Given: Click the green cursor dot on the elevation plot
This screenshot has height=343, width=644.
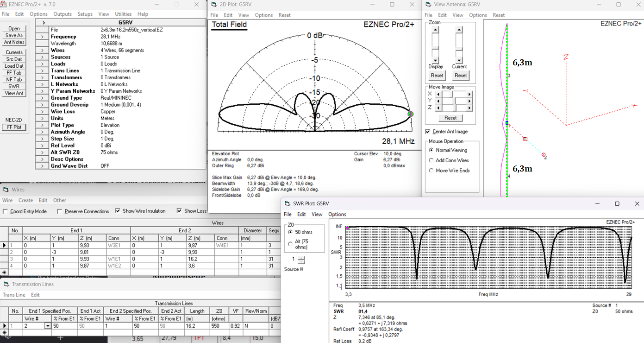Looking at the screenshot, I should [x=410, y=114].
